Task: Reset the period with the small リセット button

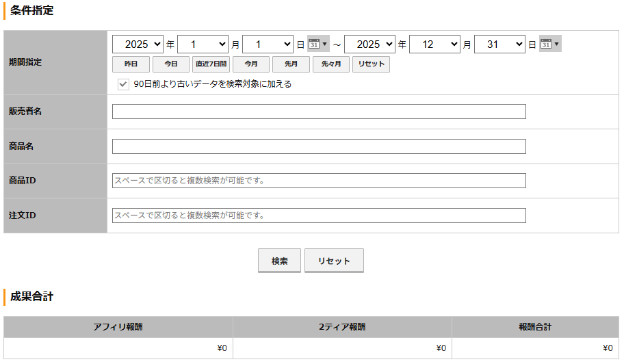Action: pyautogui.click(x=372, y=64)
